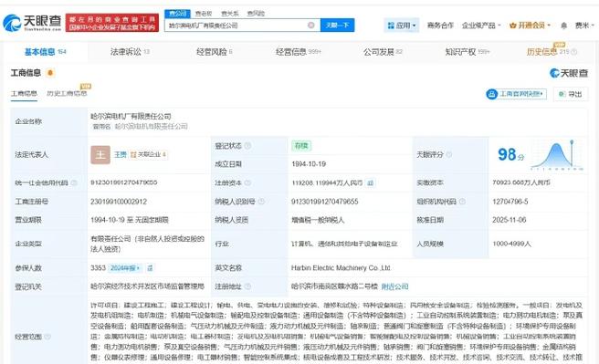
Task: Select the 查公司 search tab
Action: click(178, 14)
